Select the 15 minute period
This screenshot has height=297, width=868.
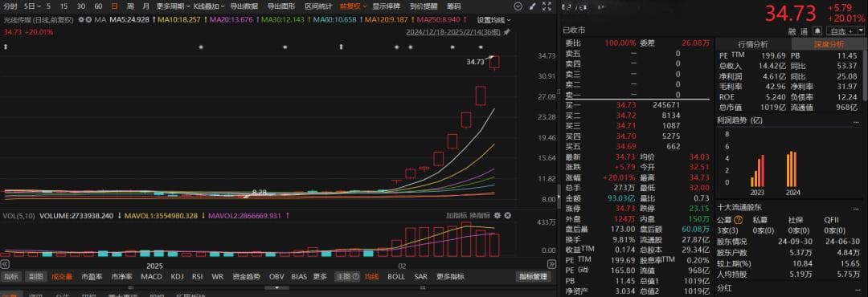[64, 6]
